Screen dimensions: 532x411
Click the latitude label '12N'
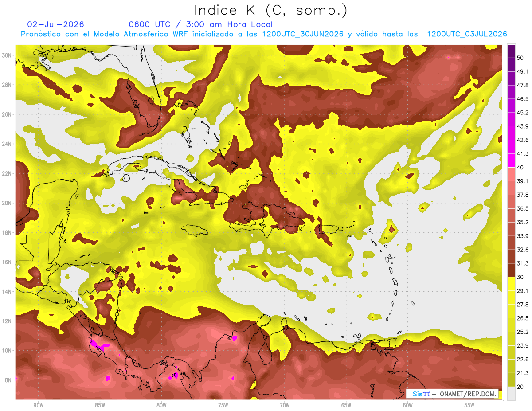pyautogui.click(x=7, y=321)
